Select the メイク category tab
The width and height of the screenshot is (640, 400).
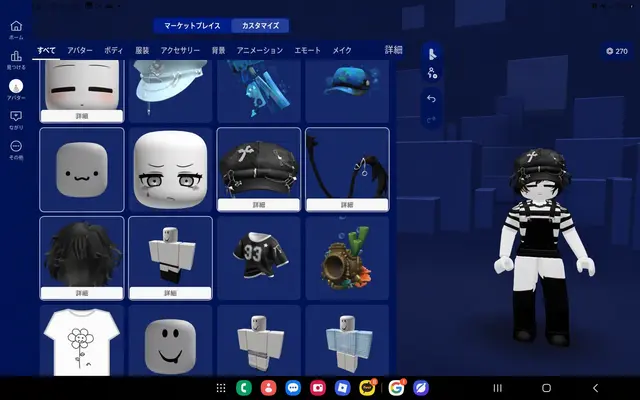click(342, 50)
